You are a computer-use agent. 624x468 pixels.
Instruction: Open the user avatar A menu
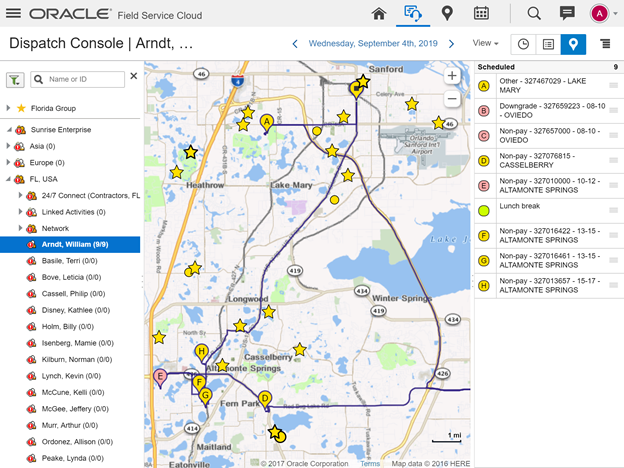599,14
